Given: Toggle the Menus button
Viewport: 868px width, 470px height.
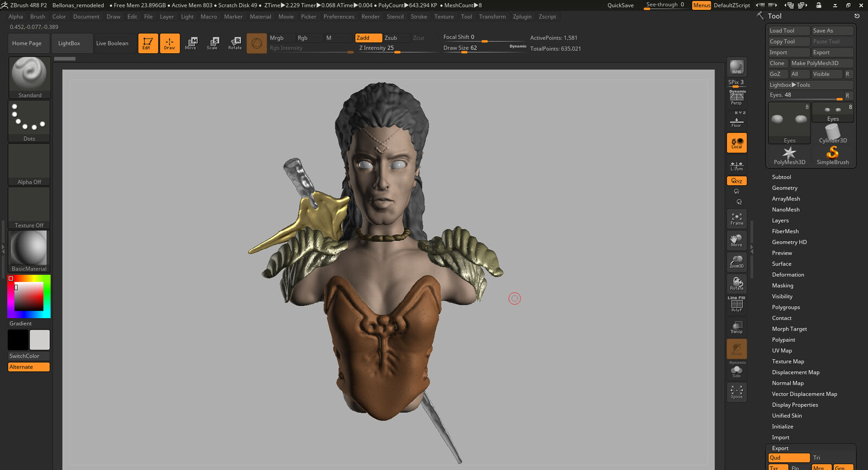Looking at the screenshot, I should tap(701, 5).
